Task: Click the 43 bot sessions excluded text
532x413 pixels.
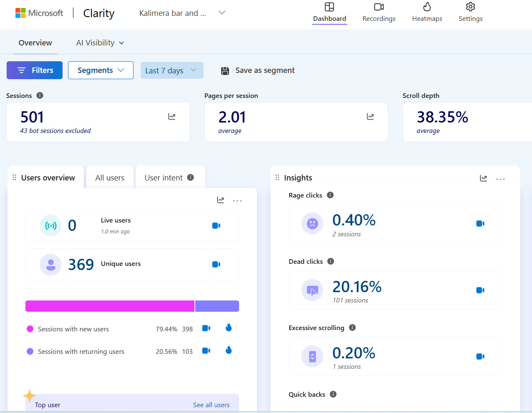Action: tap(55, 131)
